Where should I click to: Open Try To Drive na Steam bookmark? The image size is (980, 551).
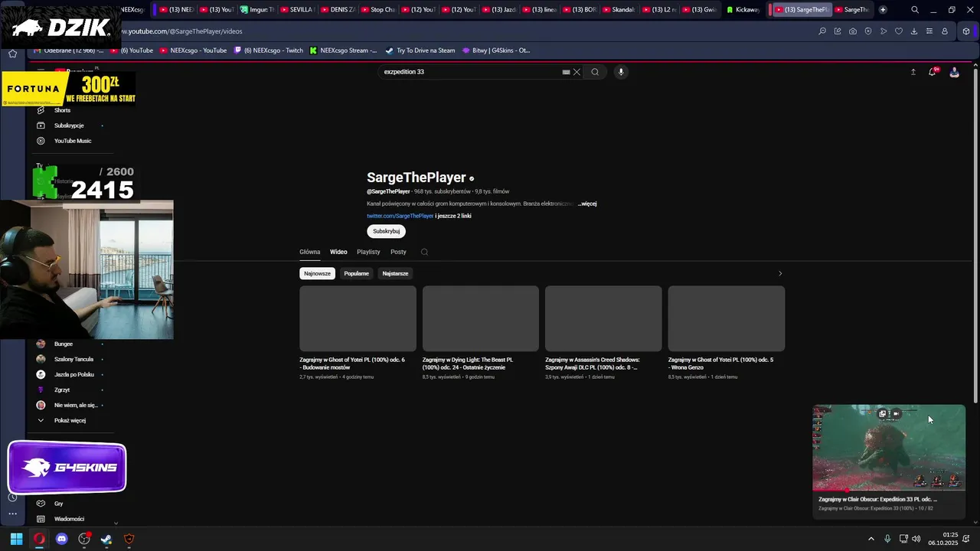420,51
